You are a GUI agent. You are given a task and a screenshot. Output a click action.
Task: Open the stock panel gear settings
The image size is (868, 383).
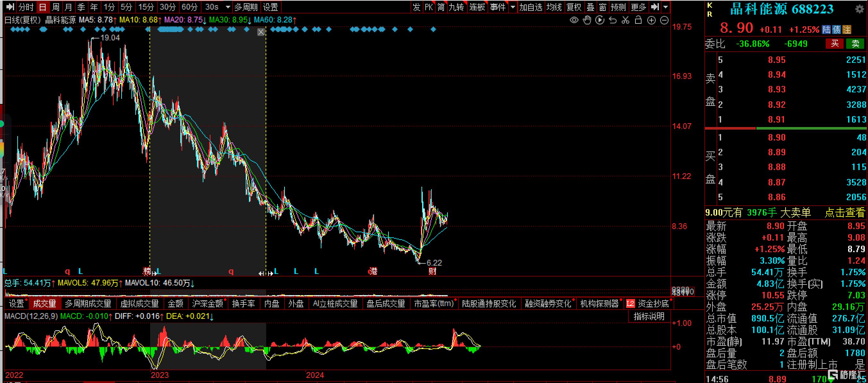point(860,9)
